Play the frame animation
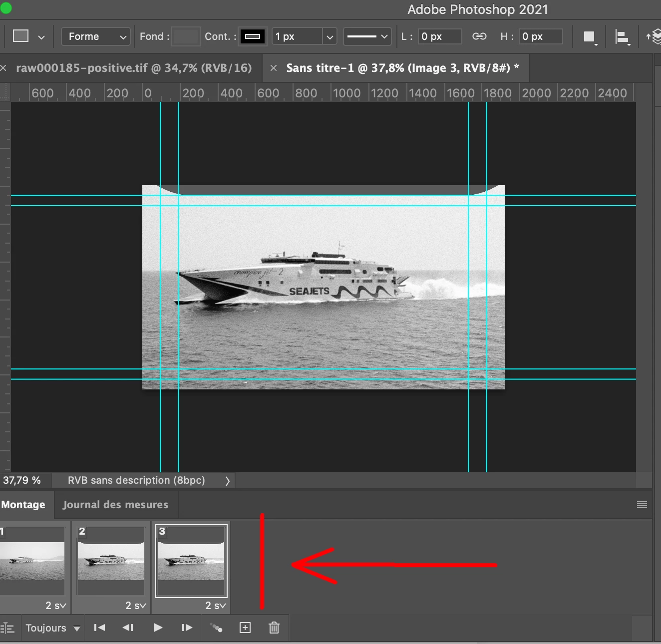The height and width of the screenshot is (644, 661). tap(158, 628)
